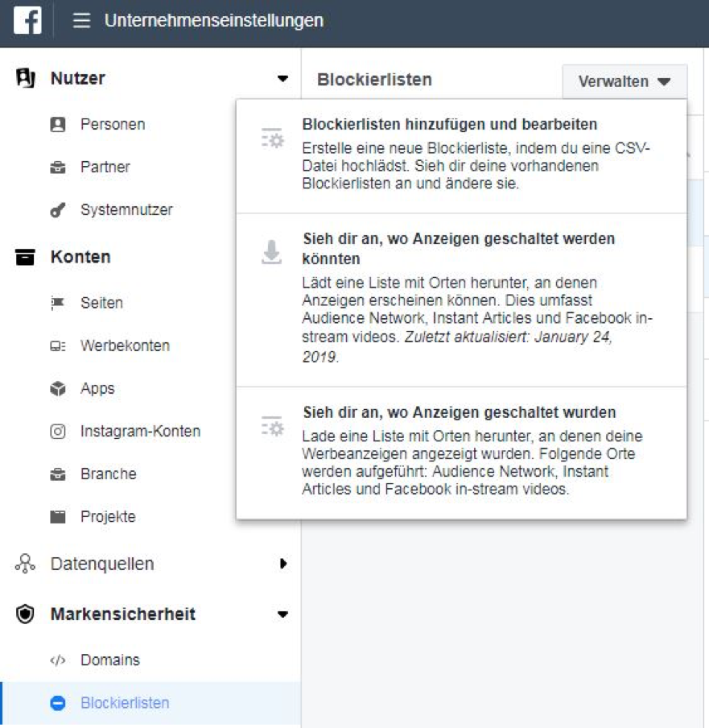Expand the Datenquellen section arrow
Viewport: 709px width, 728px height.
tap(283, 564)
